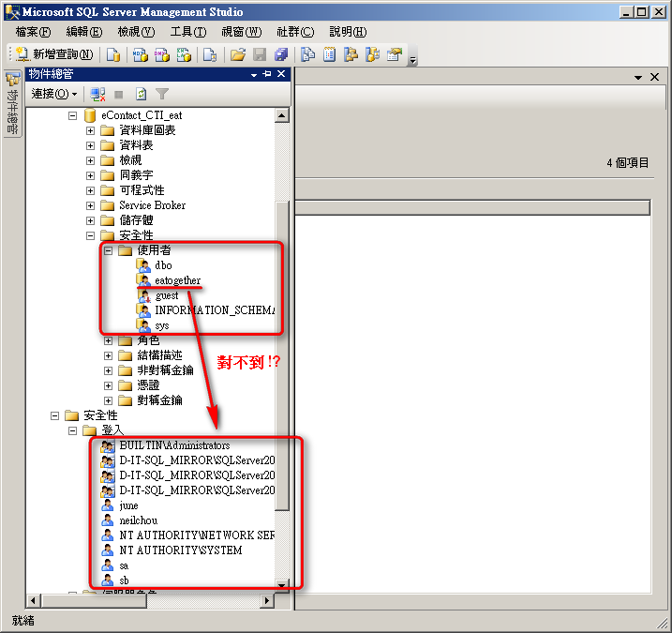
Task: Click the Disconnect icon in Object Explorer
Action: [x=98, y=94]
